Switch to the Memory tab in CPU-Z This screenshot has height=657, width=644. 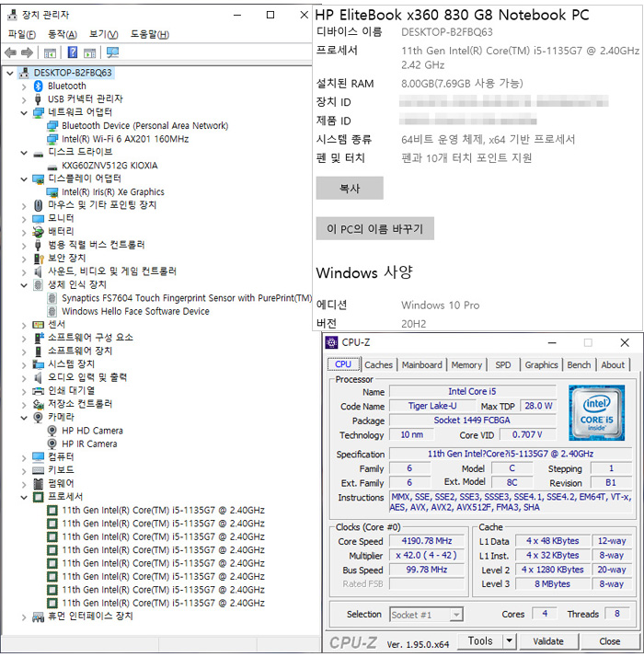point(466,365)
